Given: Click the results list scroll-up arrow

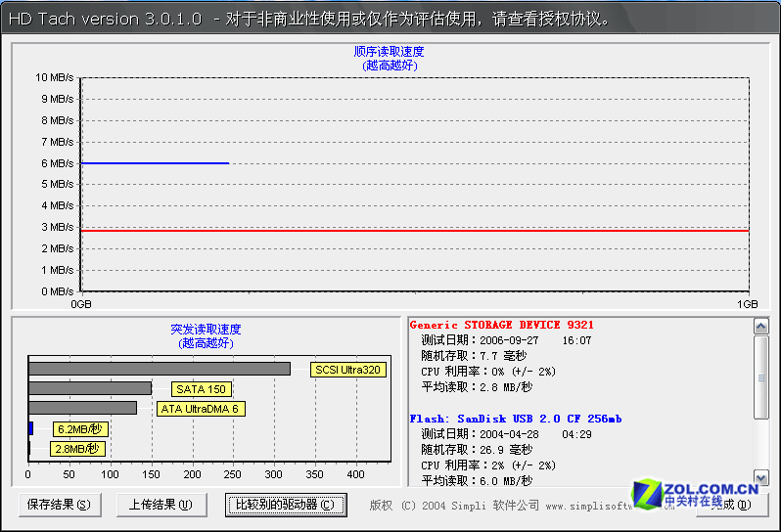Looking at the screenshot, I should click(761, 327).
